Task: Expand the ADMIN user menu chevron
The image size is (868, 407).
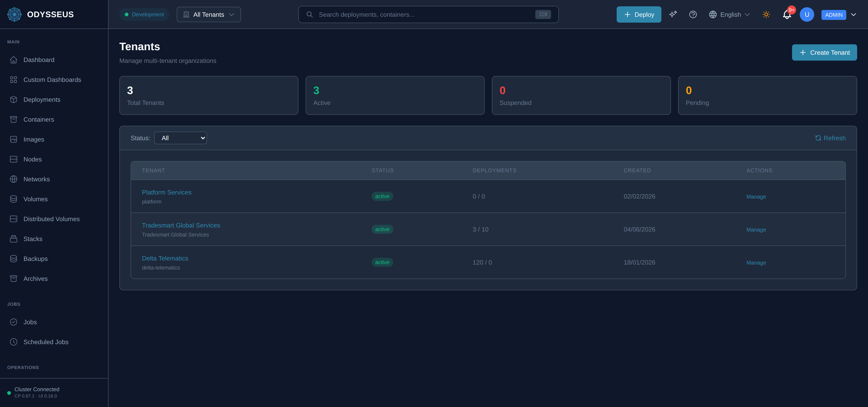Action: pos(854,14)
